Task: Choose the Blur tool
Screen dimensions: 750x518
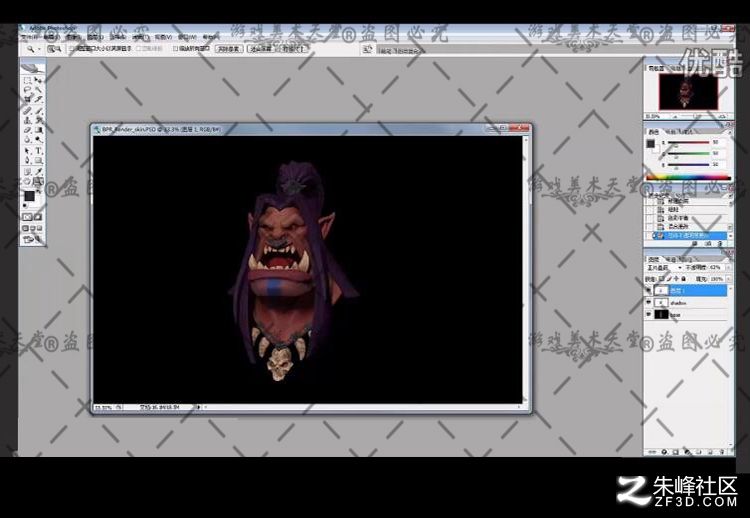Action: pyautogui.click(x=28, y=139)
